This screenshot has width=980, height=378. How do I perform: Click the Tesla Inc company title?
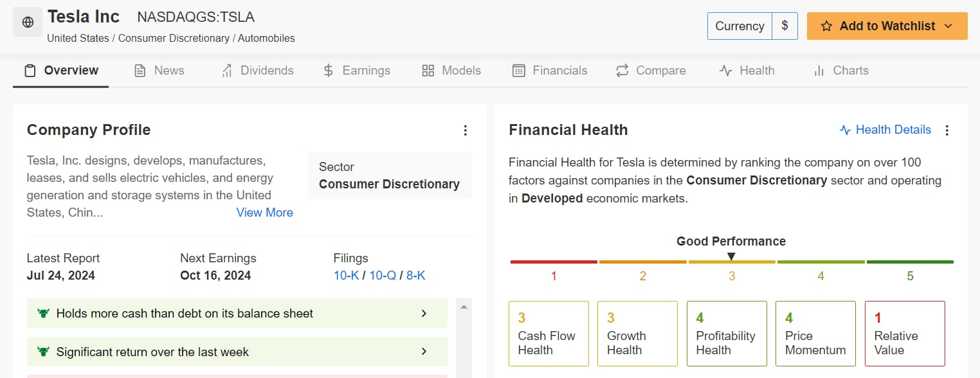click(84, 16)
